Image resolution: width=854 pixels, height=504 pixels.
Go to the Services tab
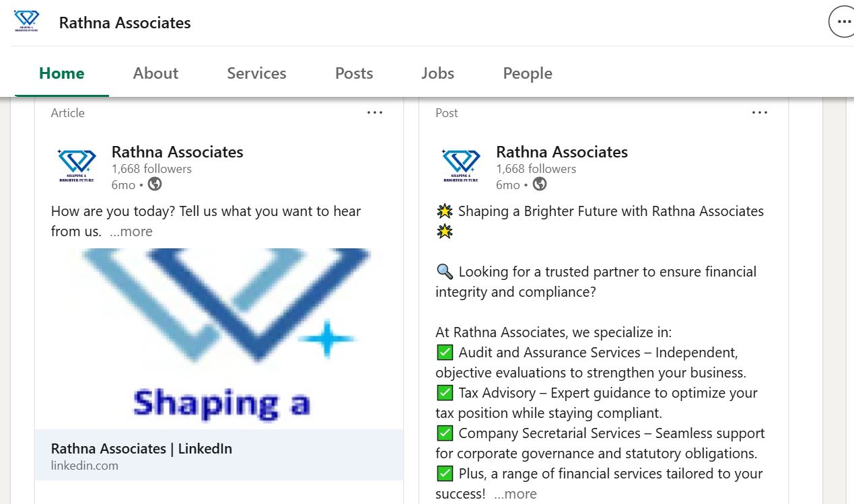pyautogui.click(x=256, y=73)
